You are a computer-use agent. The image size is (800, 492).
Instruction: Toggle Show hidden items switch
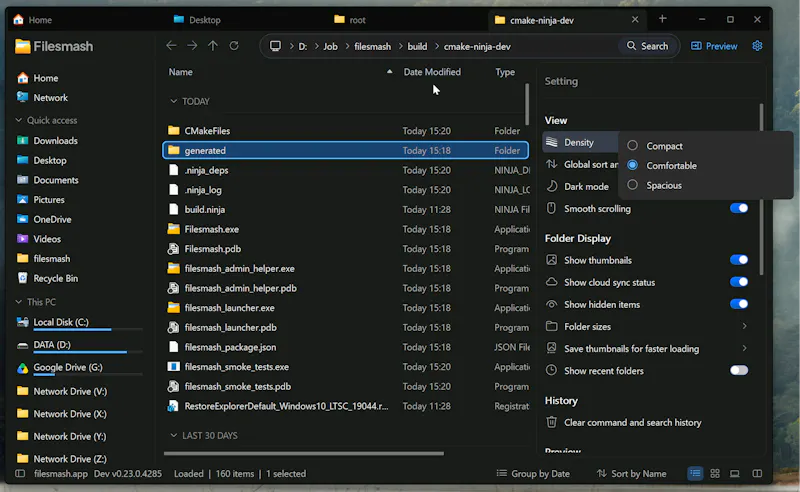pos(739,304)
